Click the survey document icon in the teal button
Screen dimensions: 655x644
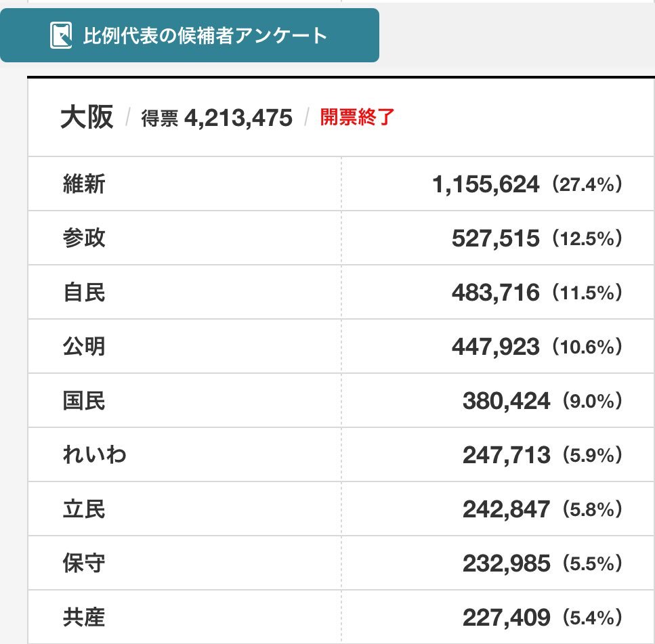click(61, 35)
